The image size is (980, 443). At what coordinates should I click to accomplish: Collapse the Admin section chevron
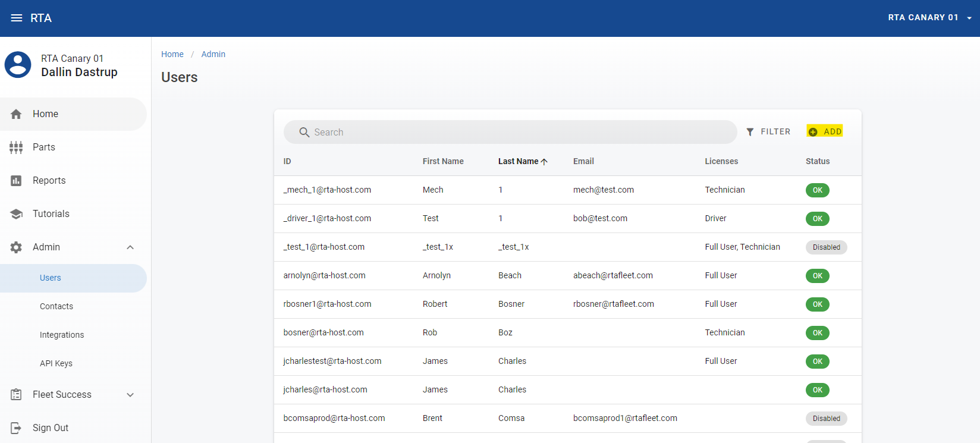click(130, 247)
